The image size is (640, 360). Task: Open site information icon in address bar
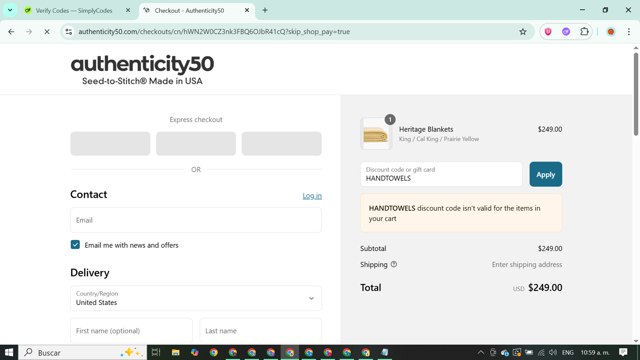(x=69, y=31)
